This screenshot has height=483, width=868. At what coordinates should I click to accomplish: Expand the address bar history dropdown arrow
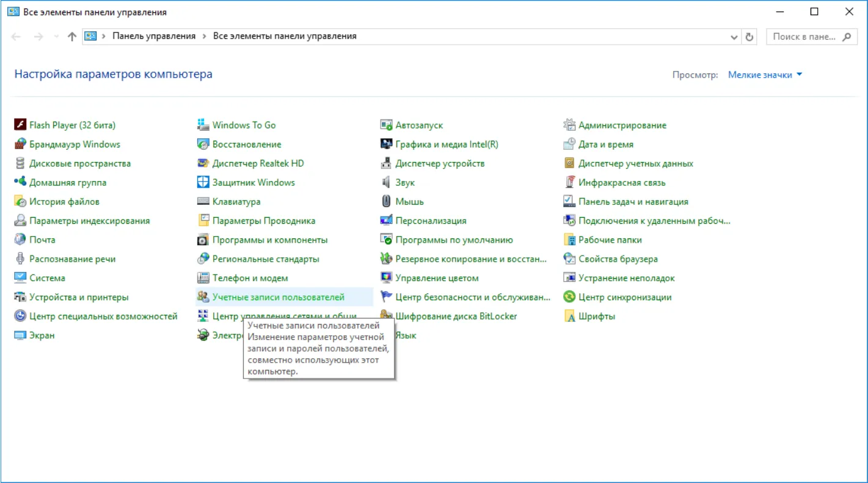coord(734,37)
